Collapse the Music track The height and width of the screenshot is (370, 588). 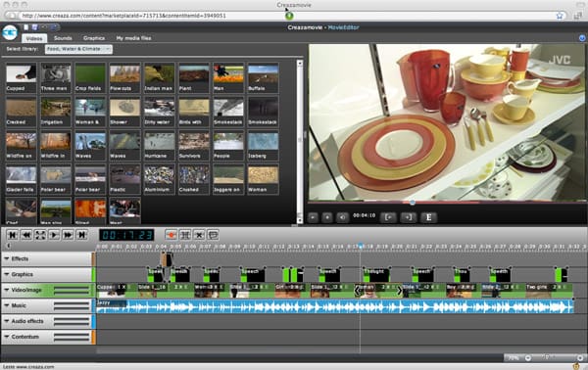(7, 305)
